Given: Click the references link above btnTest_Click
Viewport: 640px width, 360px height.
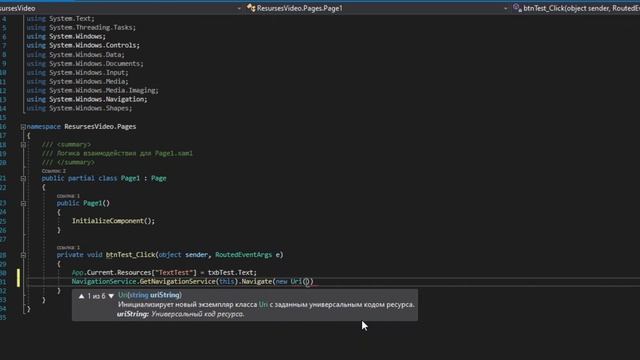Looking at the screenshot, I should coord(68,247).
